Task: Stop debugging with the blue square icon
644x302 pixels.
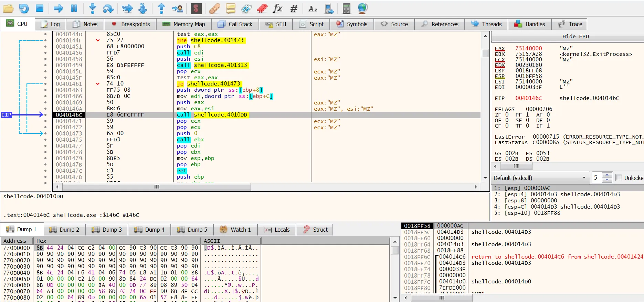Action: tap(40, 8)
